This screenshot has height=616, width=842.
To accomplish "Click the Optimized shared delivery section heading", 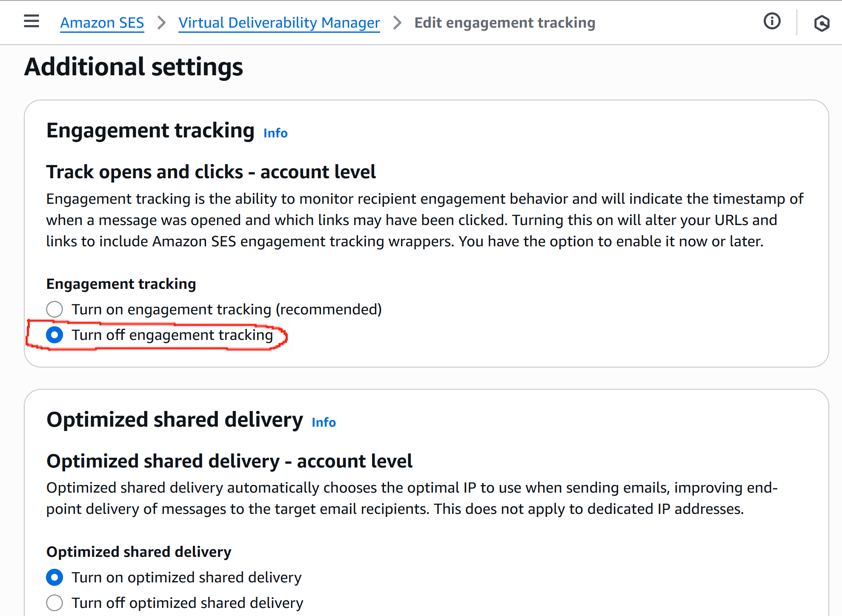I will click(175, 419).
